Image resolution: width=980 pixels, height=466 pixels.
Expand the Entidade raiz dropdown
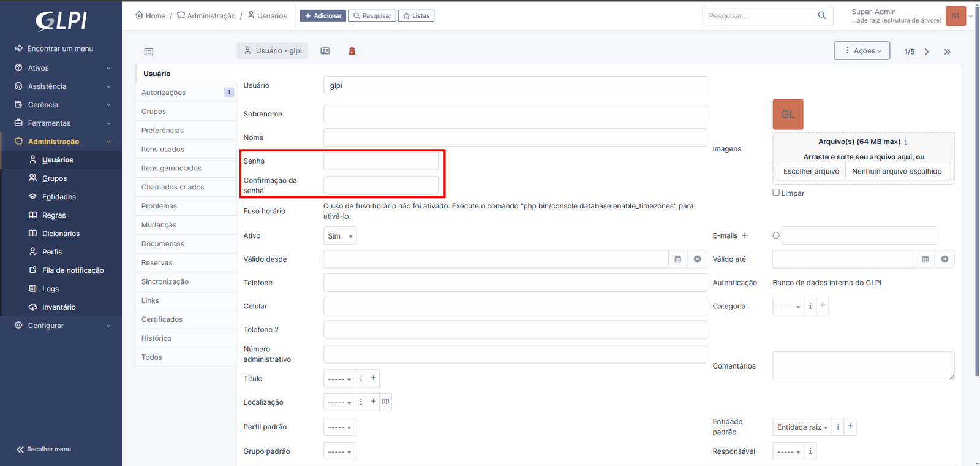click(x=802, y=427)
